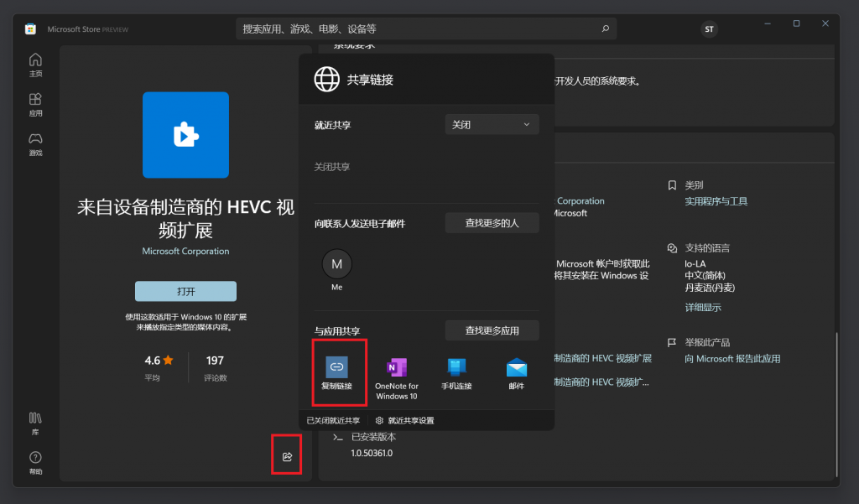Image resolution: width=859 pixels, height=504 pixels.
Task: Click the search magnifier icon
Action: 606,29
